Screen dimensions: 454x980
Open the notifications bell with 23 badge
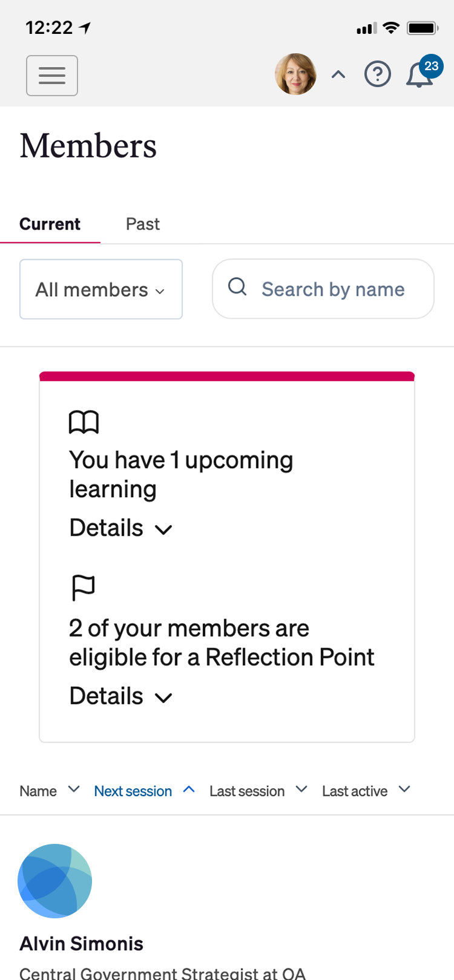pos(420,75)
